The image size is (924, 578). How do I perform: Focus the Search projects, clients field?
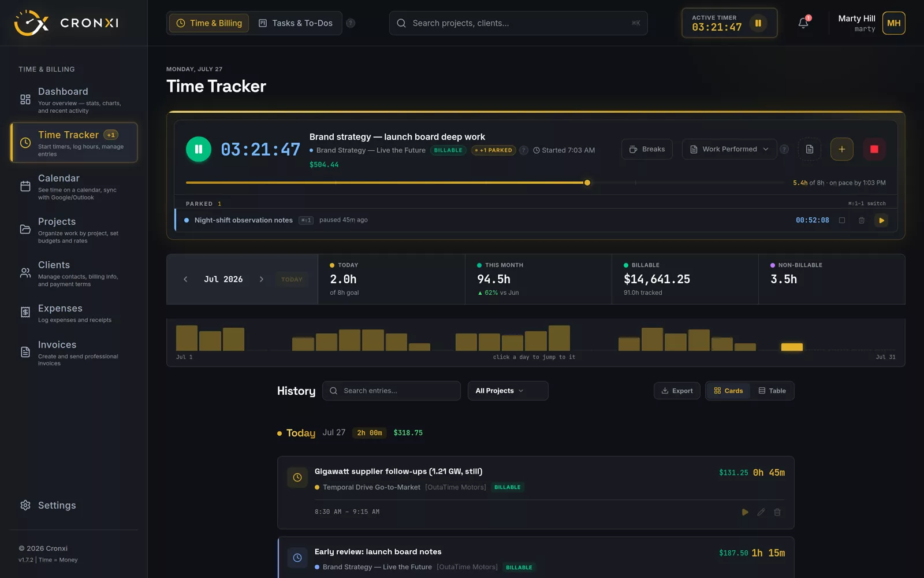(x=518, y=23)
